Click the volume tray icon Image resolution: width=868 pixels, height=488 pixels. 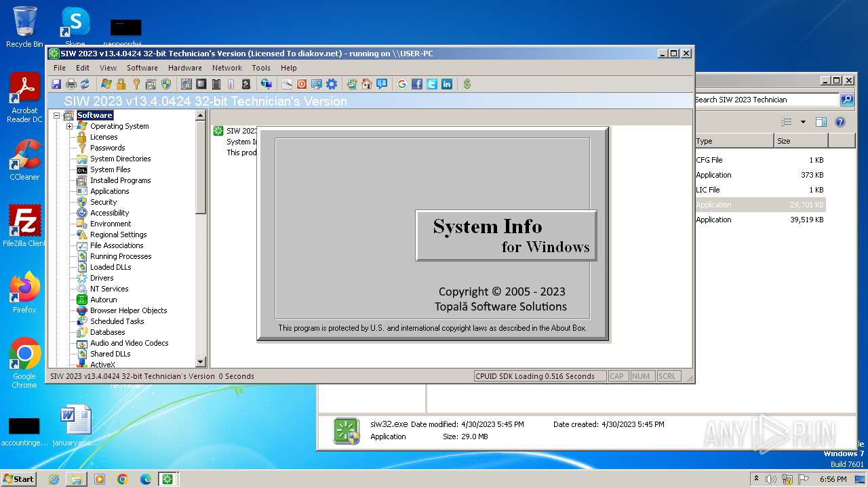pyautogui.click(x=771, y=479)
